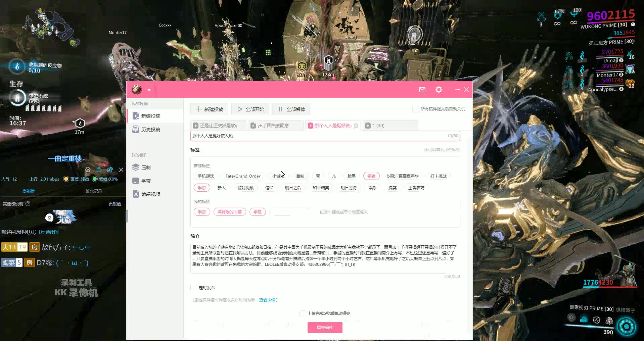
Task: Grab the overlay panel's vertical scrollbar
Action: click(x=127, y=216)
